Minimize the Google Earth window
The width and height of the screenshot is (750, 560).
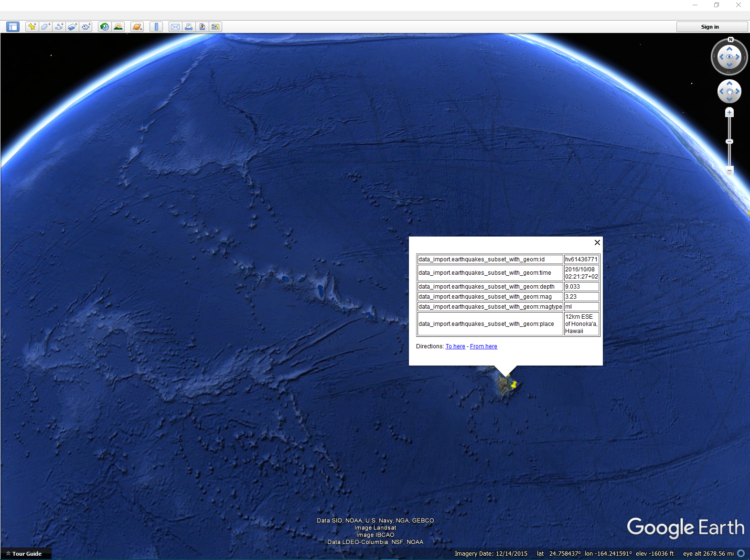click(x=695, y=5)
